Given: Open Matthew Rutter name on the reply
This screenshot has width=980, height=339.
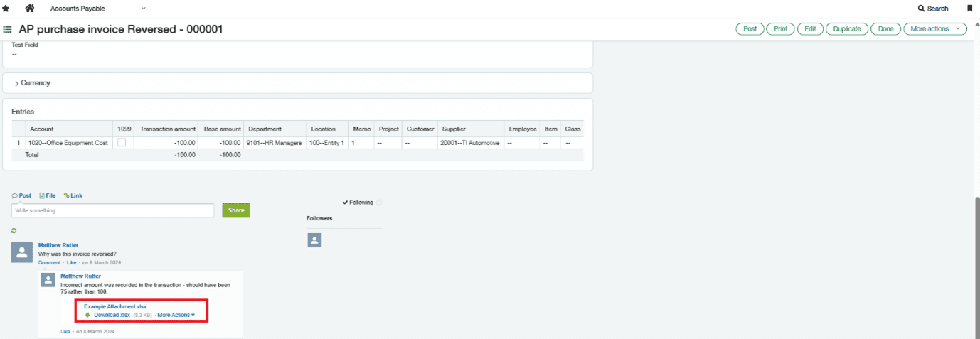Looking at the screenshot, I should click(x=81, y=276).
